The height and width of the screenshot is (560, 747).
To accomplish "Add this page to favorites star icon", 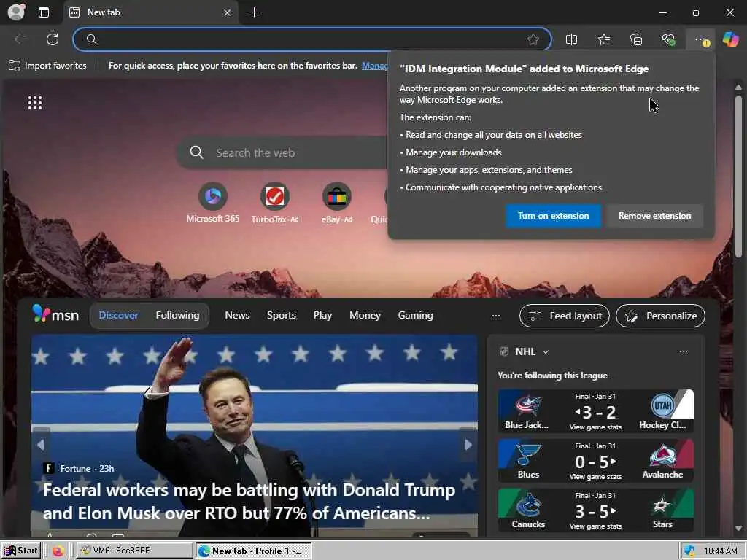I will 533,39.
